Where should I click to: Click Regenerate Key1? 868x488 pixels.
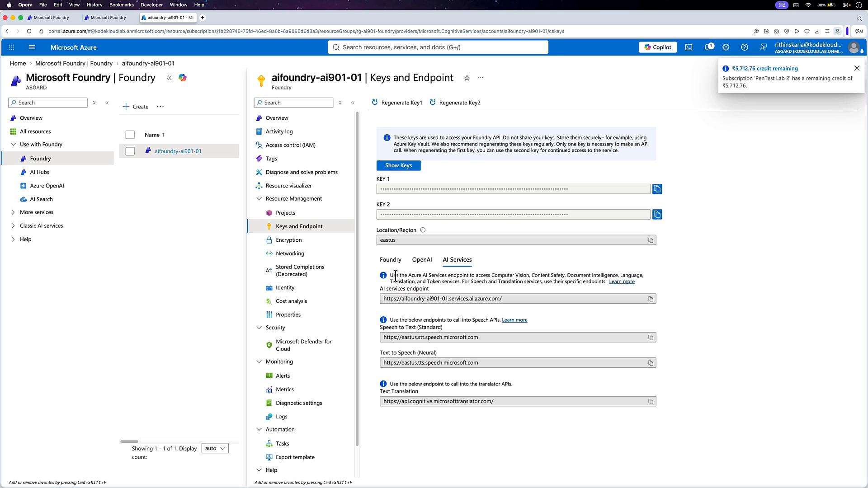[x=397, y=103]
